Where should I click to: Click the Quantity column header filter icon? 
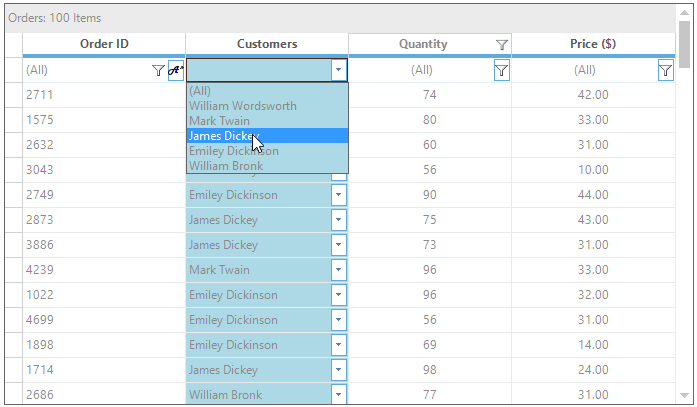point(502,44)
